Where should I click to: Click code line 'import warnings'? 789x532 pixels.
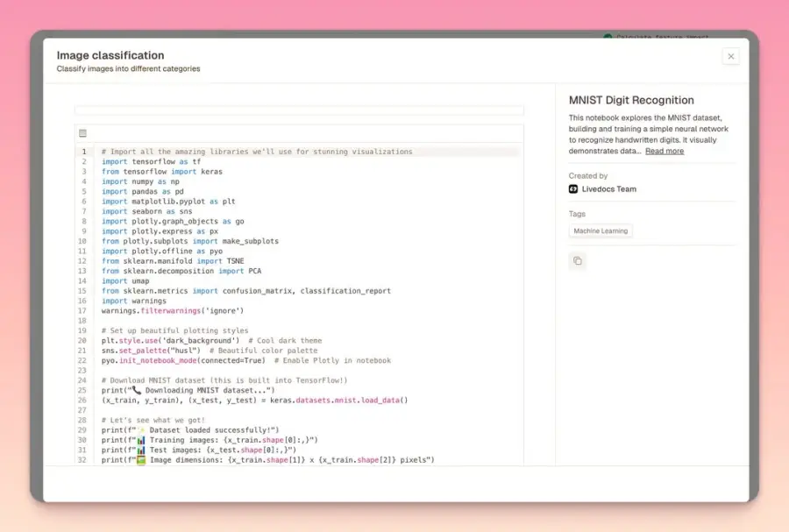click(x=134, y=301)
